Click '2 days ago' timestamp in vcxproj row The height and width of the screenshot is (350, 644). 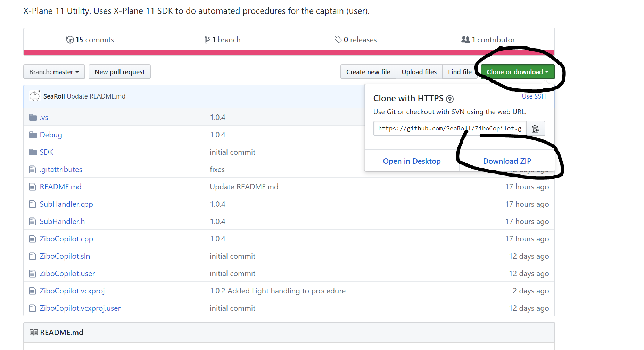coord(531,291)
